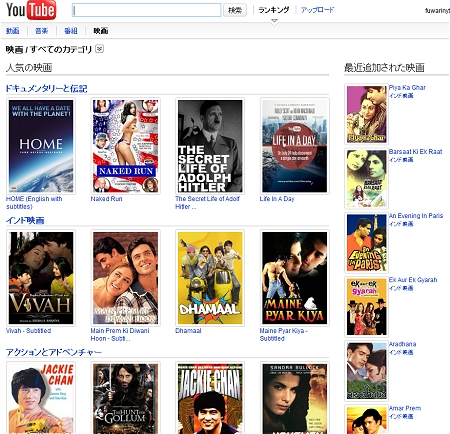Screen dimensions: 450x434
Task: Open the Jackie Chan headband poster
Action: pyautogui.click(x=210, y=398)
